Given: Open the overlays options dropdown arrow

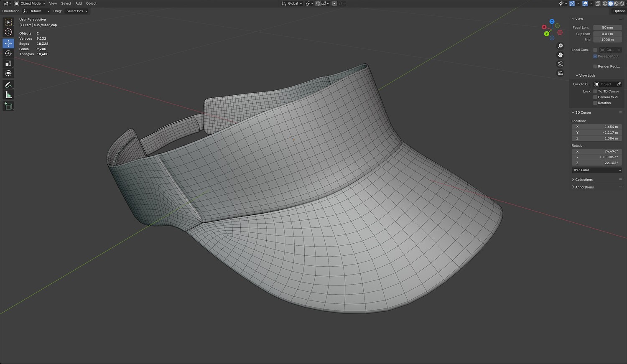Looking at the screenshot, I should coord(590,3).
